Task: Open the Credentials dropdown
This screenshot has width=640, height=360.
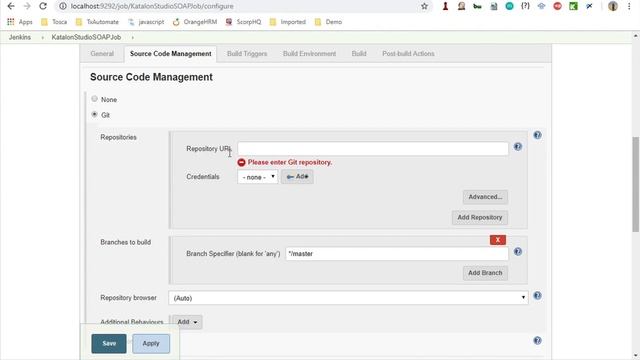Action: tap(258, 177)
